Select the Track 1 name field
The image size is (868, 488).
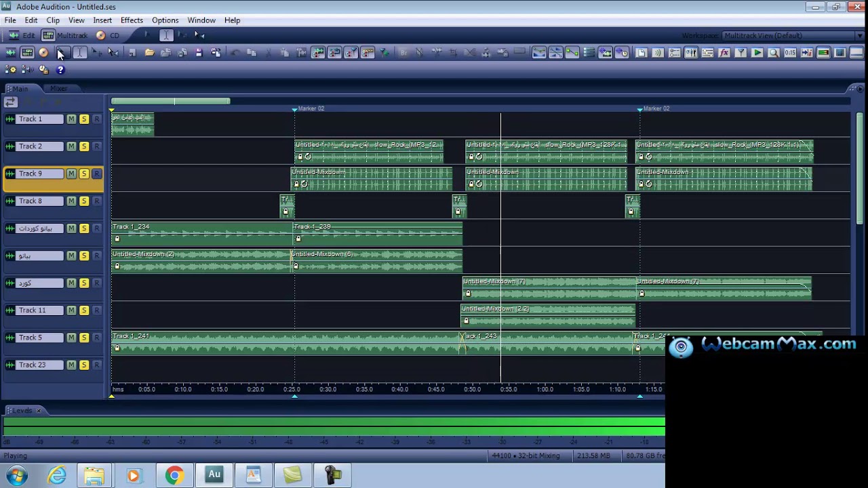[40, 119]
